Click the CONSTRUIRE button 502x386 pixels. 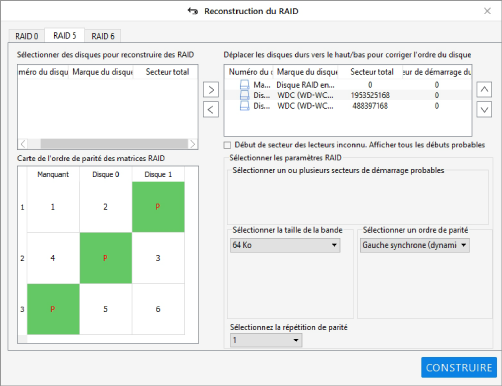coord(459,367)
